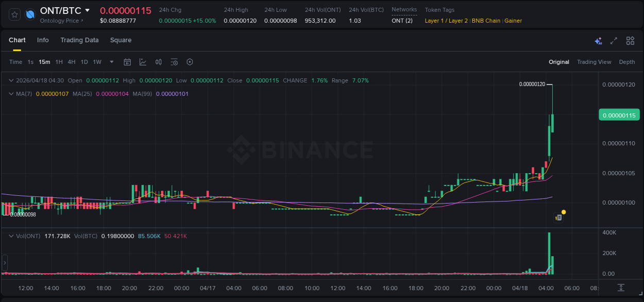Collapse the MA indicator row chevron

tap(11, 94)
